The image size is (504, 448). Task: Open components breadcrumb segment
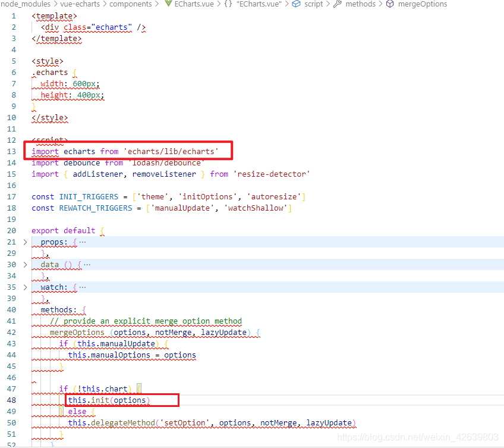pos(131,4)
